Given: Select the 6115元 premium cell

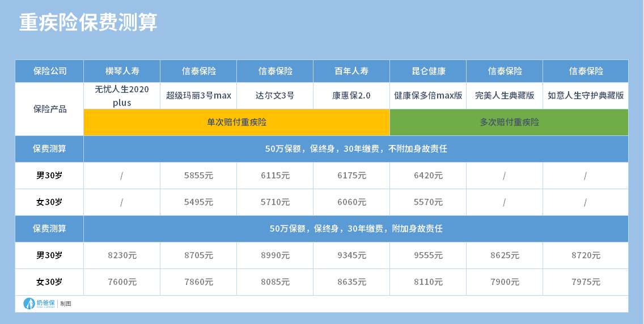Looking at the screenshot, I should pos(275,176).
